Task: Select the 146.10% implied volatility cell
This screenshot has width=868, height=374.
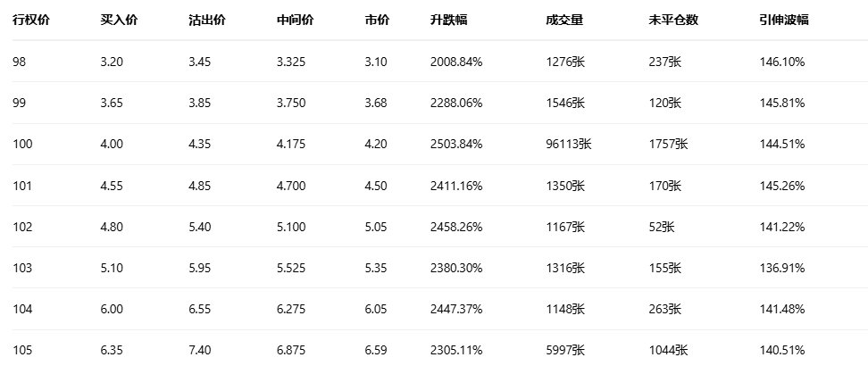Action: point(781,62)
